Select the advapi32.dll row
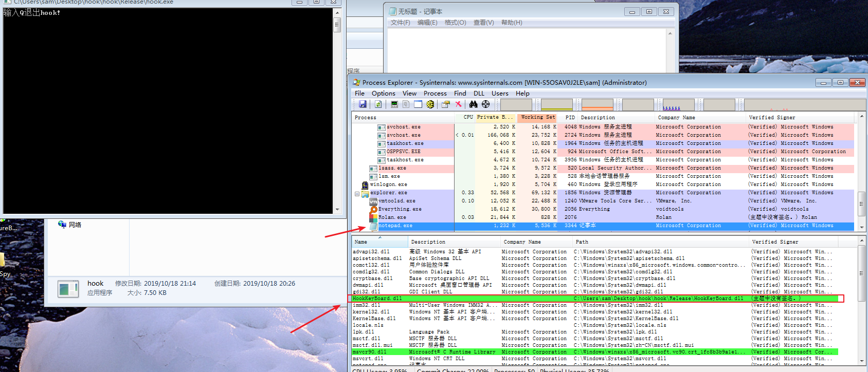Screen dimensions: 868x372 click(595, 252)
